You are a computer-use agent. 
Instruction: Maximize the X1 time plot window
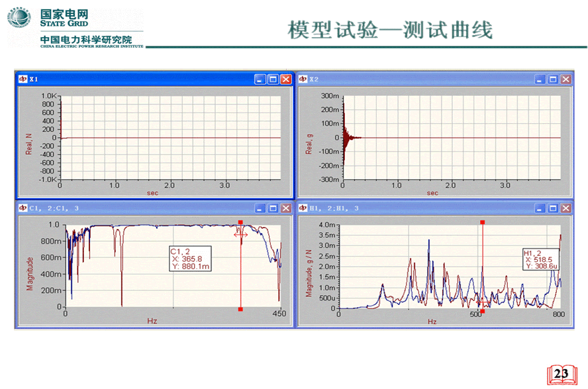tap(273, 79)
